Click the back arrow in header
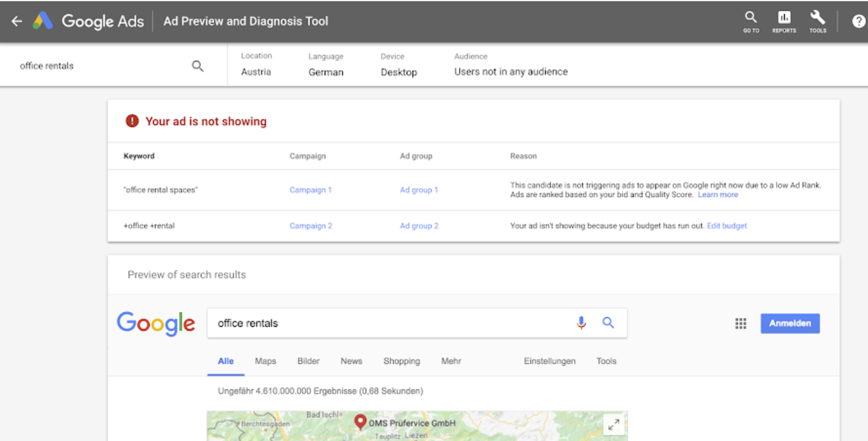Image resolution: width=868 pixels, height=441 pixels. point(17,21)
